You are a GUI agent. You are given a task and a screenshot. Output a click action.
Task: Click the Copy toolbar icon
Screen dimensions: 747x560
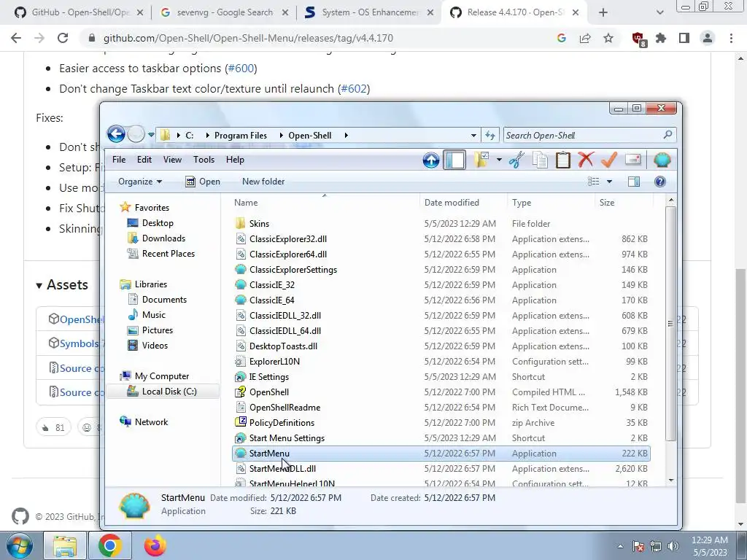540,160
